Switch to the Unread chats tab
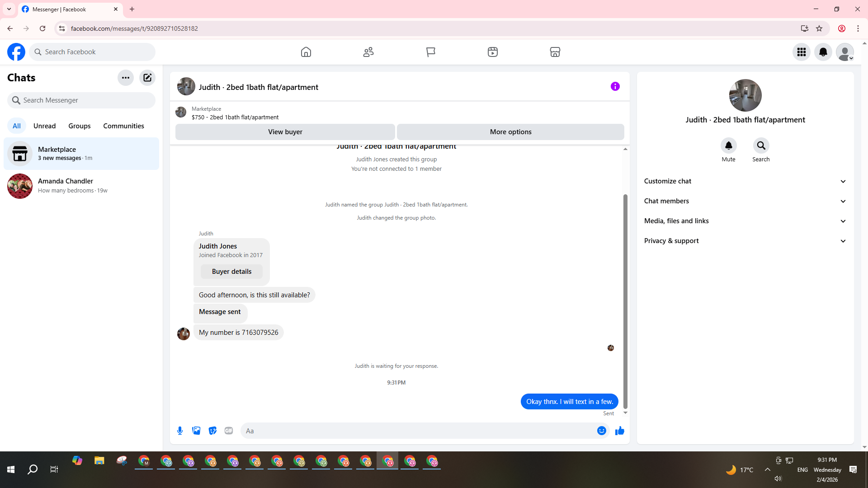 (44, 126)
